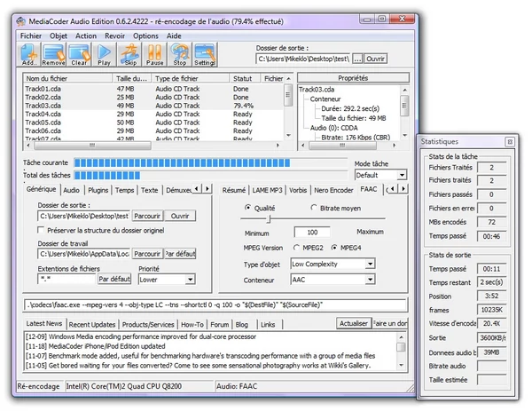Click the news pane scroll down arrow
532x411 pixels.
(x=402, y=365)
